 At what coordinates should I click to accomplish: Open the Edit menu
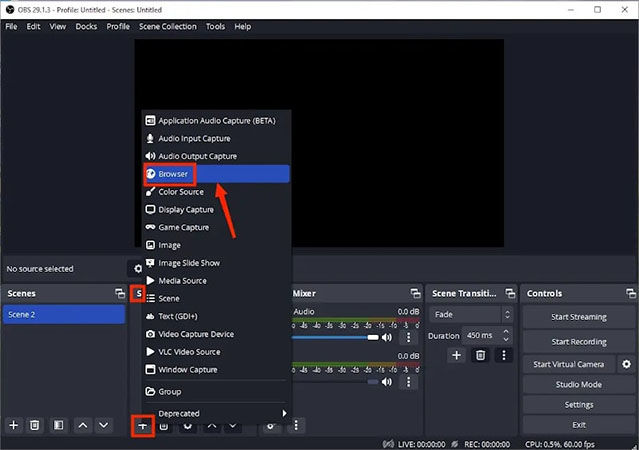point(33,26)
